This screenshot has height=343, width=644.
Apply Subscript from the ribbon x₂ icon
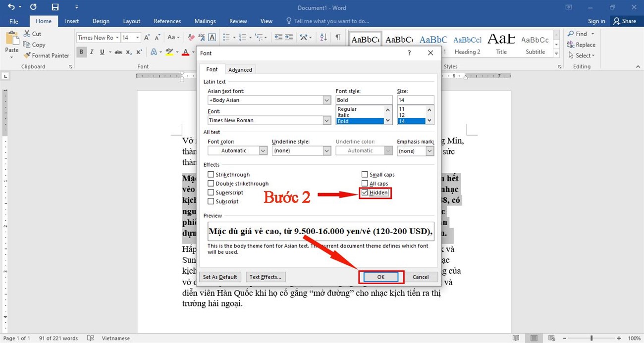pyautogui.click(x=129, y=52)
